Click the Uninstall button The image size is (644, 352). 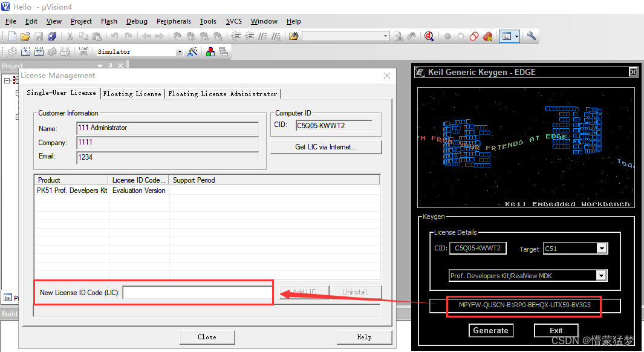pos(357,292)
